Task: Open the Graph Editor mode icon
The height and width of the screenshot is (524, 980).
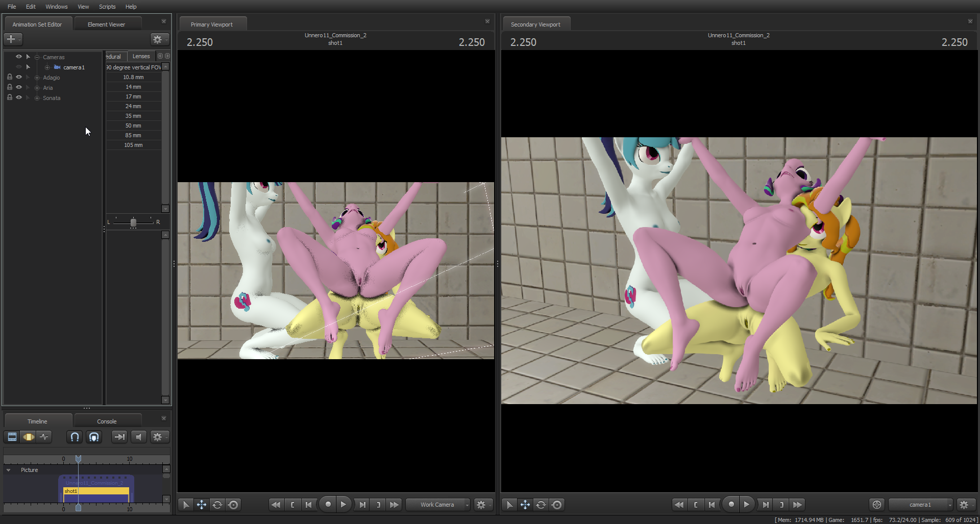Action: [44, 437]
